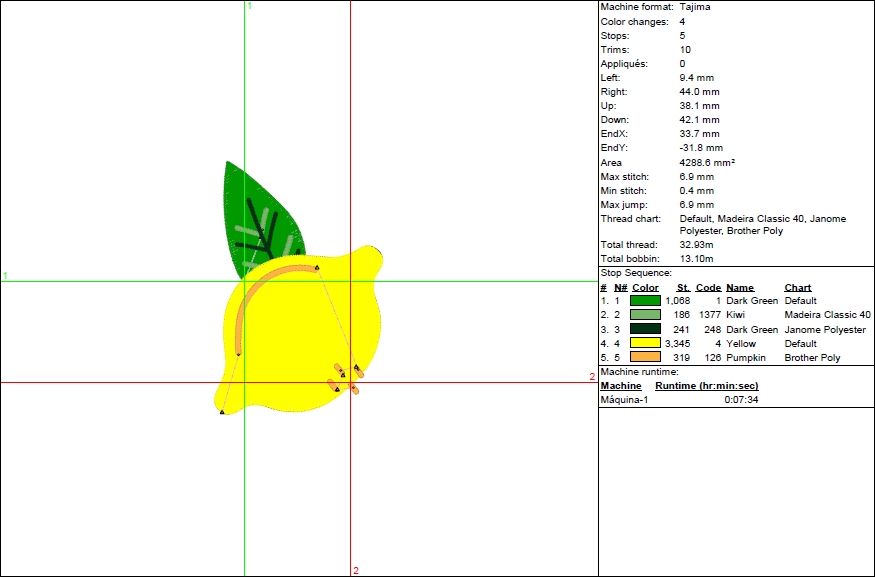875x577 pixels.
Task: Click the Yellow thread color swatch
Action: coord(645,343)
